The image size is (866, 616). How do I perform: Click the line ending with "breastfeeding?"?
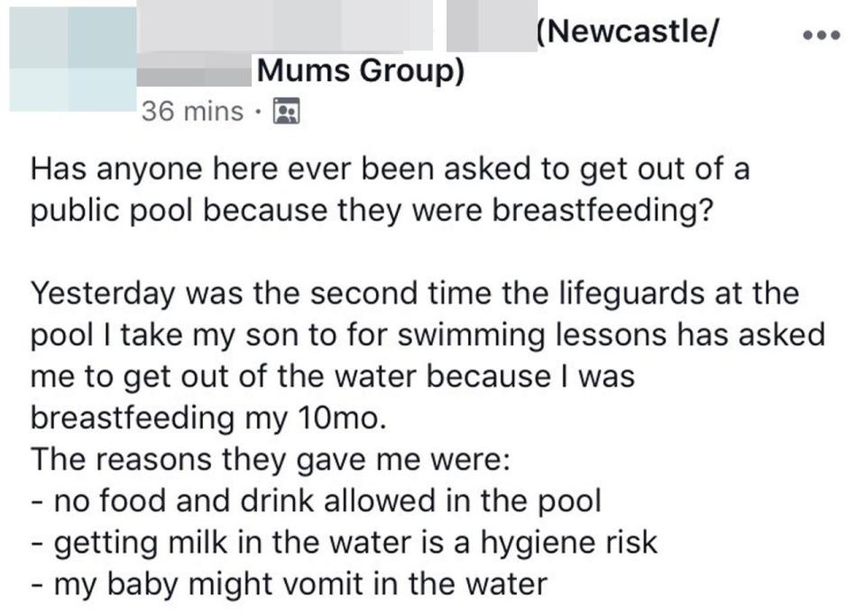pos(372,210)
